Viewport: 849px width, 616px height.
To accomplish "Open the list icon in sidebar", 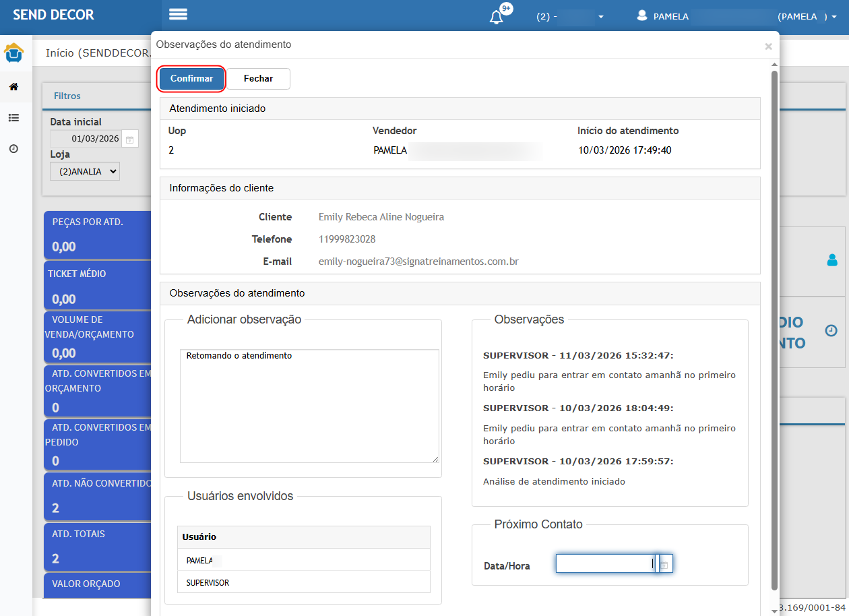I will (x=13, y=118).
